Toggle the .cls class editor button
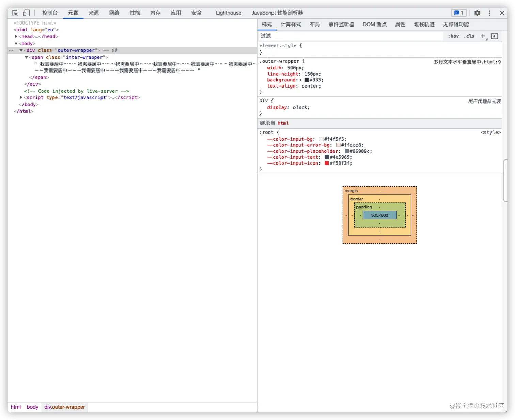 tap(469, 36)
